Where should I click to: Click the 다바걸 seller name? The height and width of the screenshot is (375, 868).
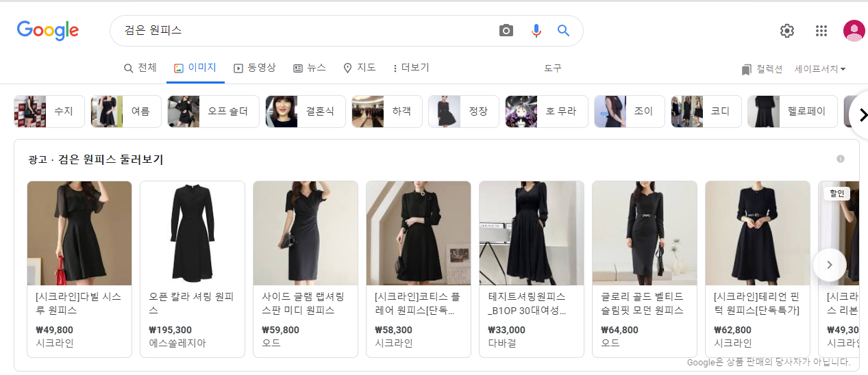[x=502, y=343]
